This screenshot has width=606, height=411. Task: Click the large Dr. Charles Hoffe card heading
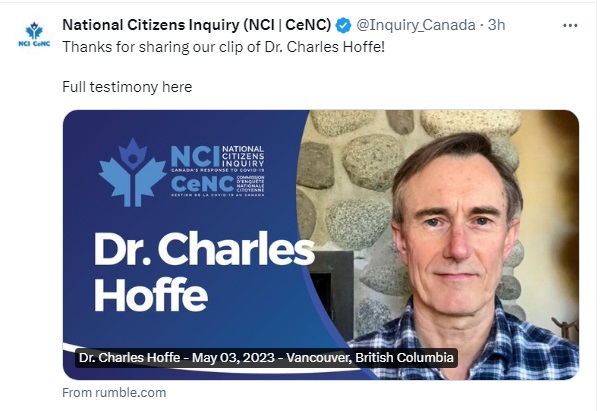pyautogui.click(x=204, y=272)
